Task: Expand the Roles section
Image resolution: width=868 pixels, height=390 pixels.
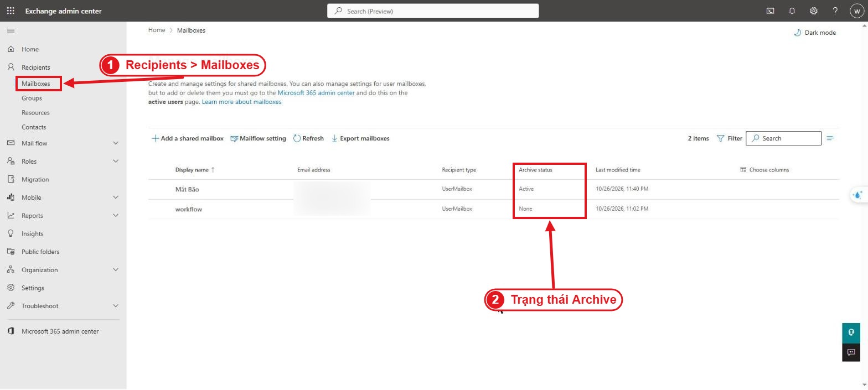Action: point(116,162)
